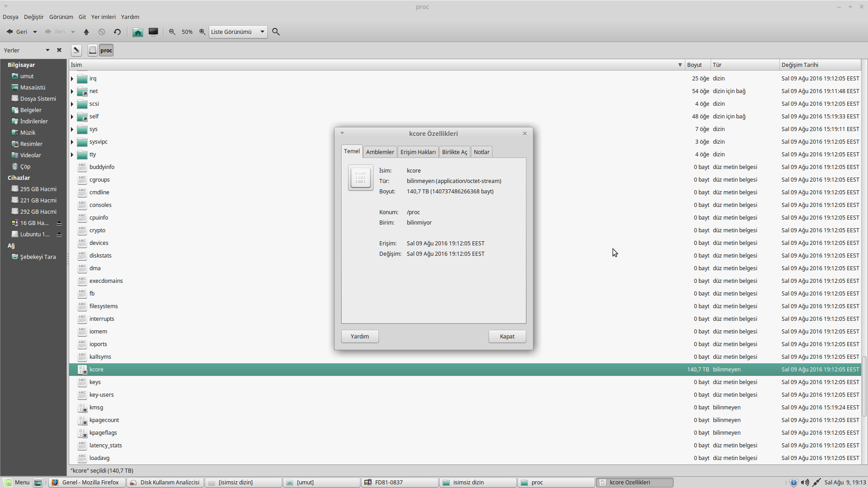Click the root drive path button
Screen dimensions: 868x488
coord(92,50)
